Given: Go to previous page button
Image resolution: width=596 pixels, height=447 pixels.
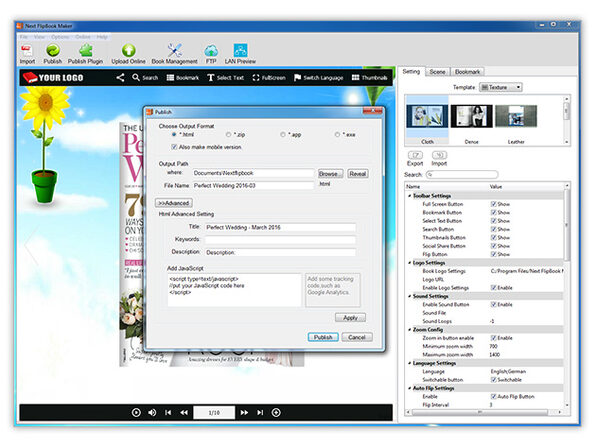Looking at the screenshot, I should (184, 412).
